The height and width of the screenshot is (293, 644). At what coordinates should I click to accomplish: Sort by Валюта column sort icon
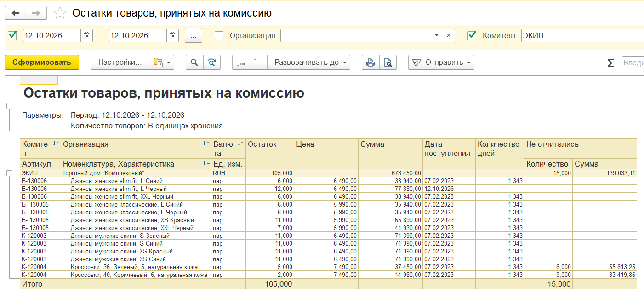click(x=241, y=144)
